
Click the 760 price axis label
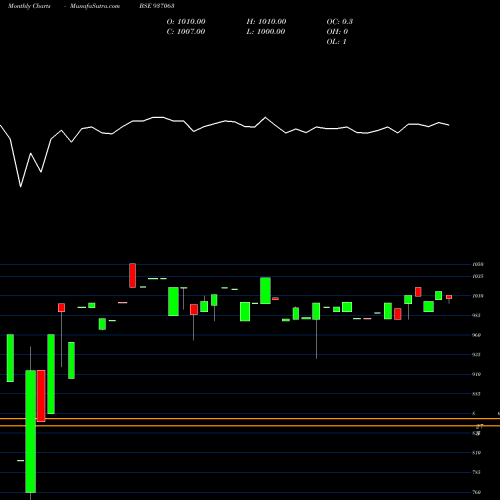point(477,492)
